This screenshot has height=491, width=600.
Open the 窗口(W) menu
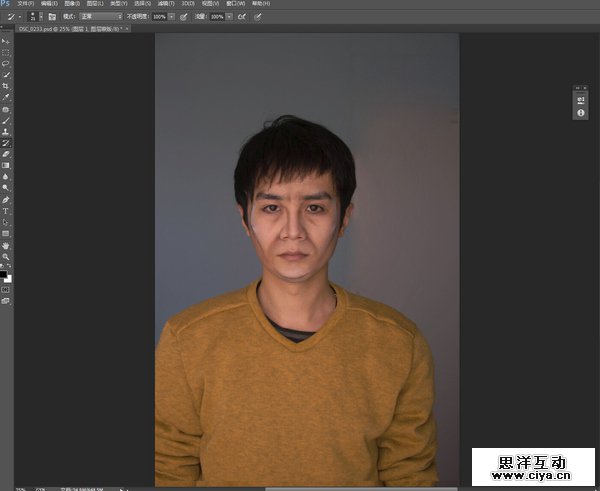[235, 3]
